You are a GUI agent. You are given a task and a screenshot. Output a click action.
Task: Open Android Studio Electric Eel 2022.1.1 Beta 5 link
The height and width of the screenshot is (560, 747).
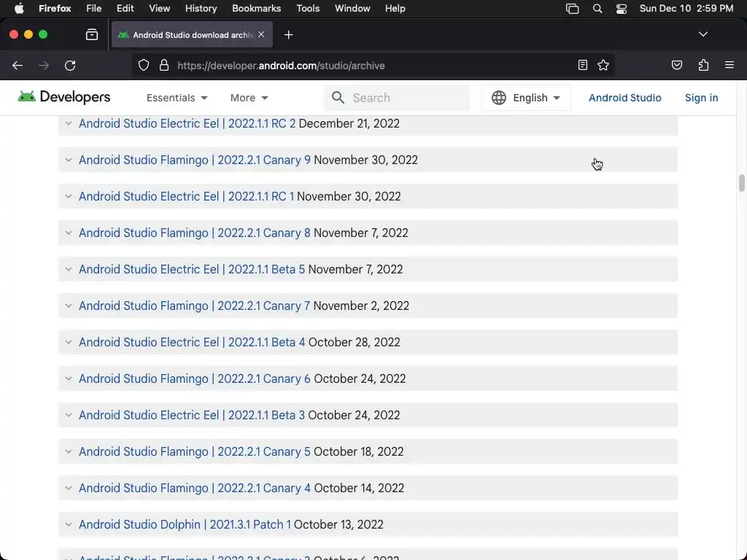click(x=192, y=269)
